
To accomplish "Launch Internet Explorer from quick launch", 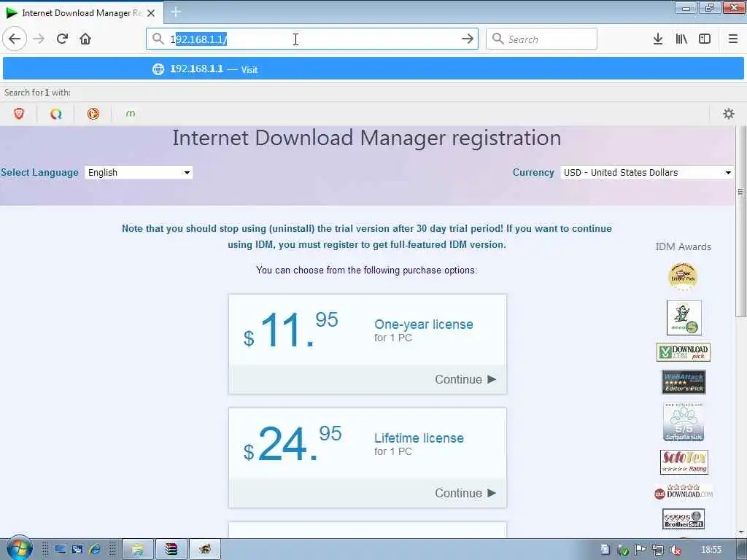I will (x=95, y=550).
